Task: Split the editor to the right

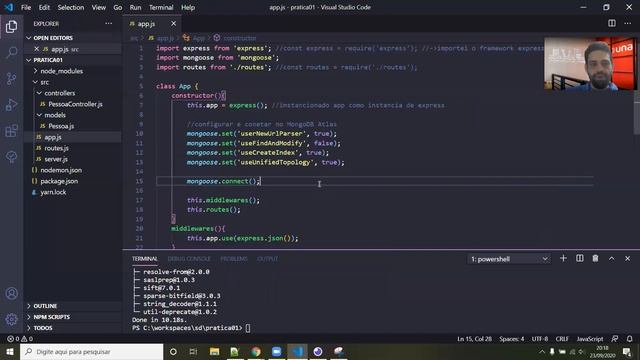Action: (612, 23)
